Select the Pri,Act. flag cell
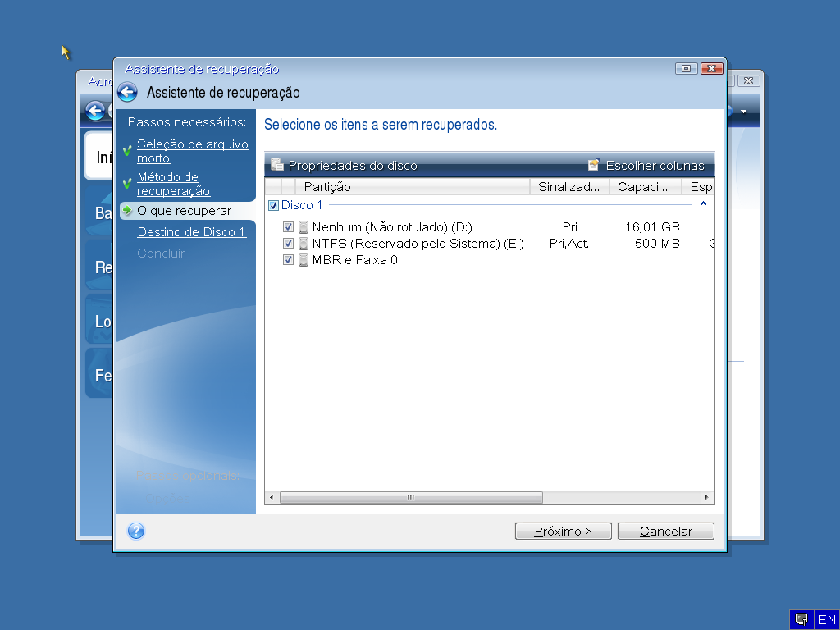840x630 pixels. [x=569, y=244]
